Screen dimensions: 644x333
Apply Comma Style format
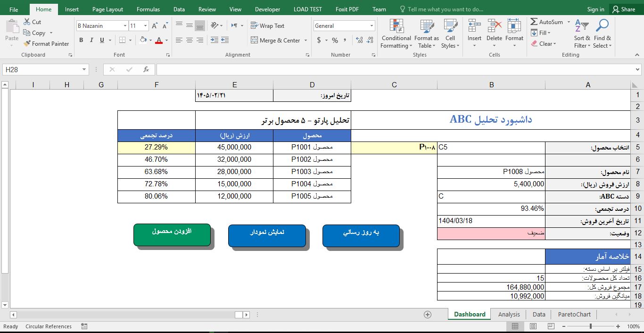[x=345, y=41]
